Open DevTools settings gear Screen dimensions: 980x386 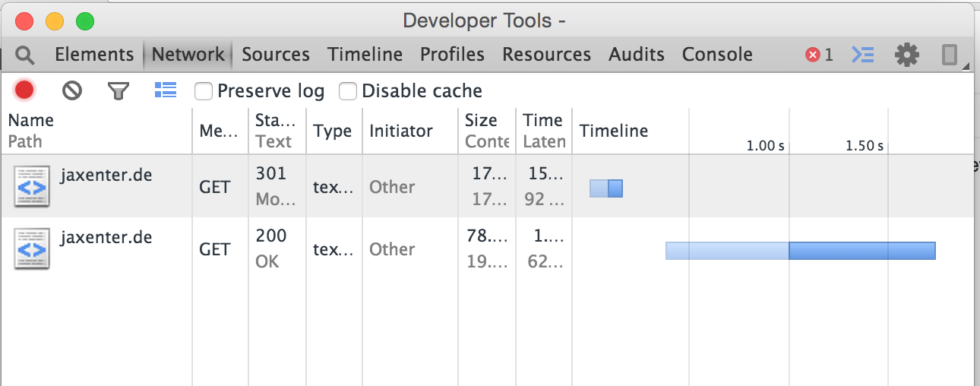pyautogui.click(x=906, y=55)
